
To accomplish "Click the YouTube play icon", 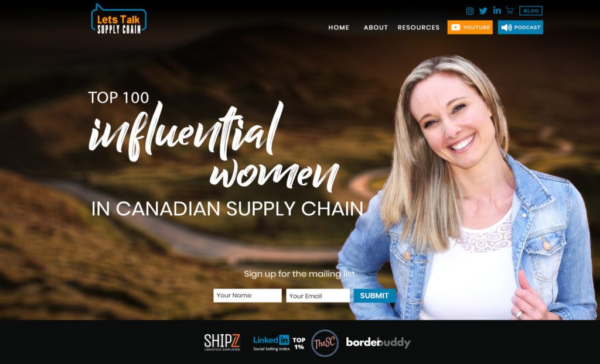I will pyautogui.click(x=455, y=28).
